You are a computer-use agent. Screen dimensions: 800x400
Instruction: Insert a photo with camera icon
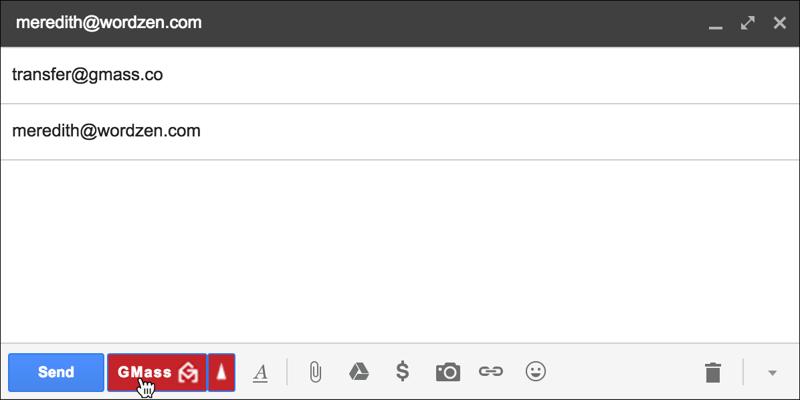447,372
